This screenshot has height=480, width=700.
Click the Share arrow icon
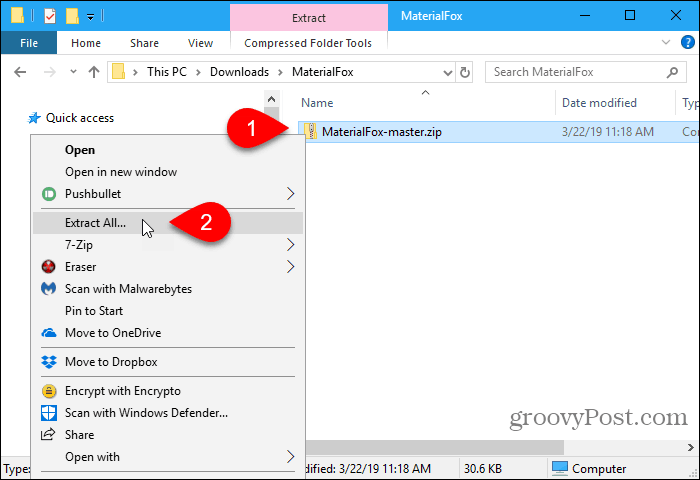pyautogui.click(x=48, y=434)
